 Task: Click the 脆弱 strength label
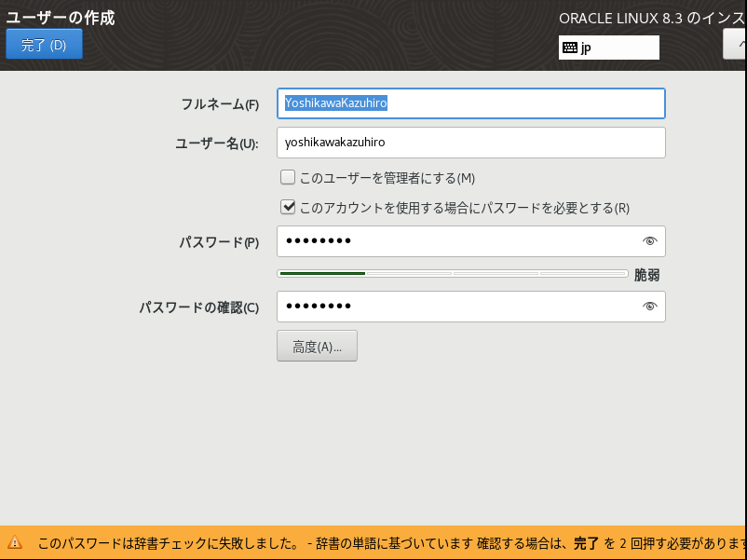pos(646,275)
